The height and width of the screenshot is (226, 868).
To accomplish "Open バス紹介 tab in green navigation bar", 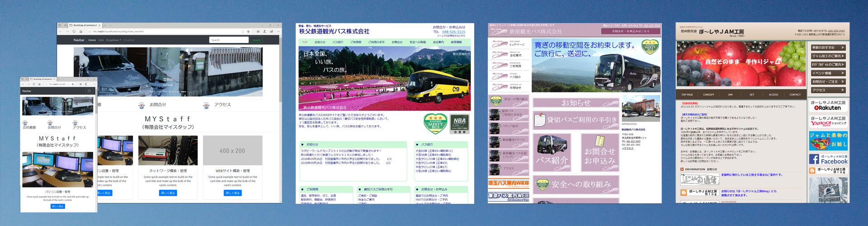I will 338,42.
